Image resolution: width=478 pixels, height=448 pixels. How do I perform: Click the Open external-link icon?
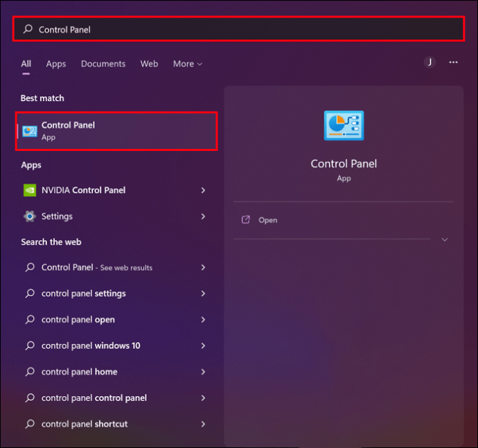pos(246,219)
